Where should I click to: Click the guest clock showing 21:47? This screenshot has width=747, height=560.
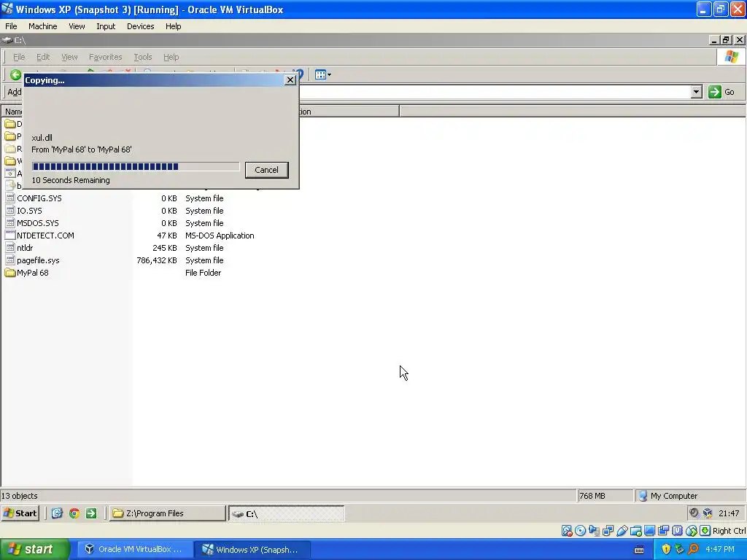(x=729, y=513)
